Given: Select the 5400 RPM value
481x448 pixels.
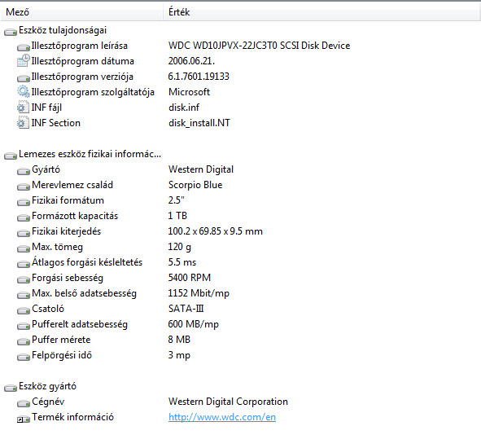Looking at the screenshot, I should click(190, 278).
